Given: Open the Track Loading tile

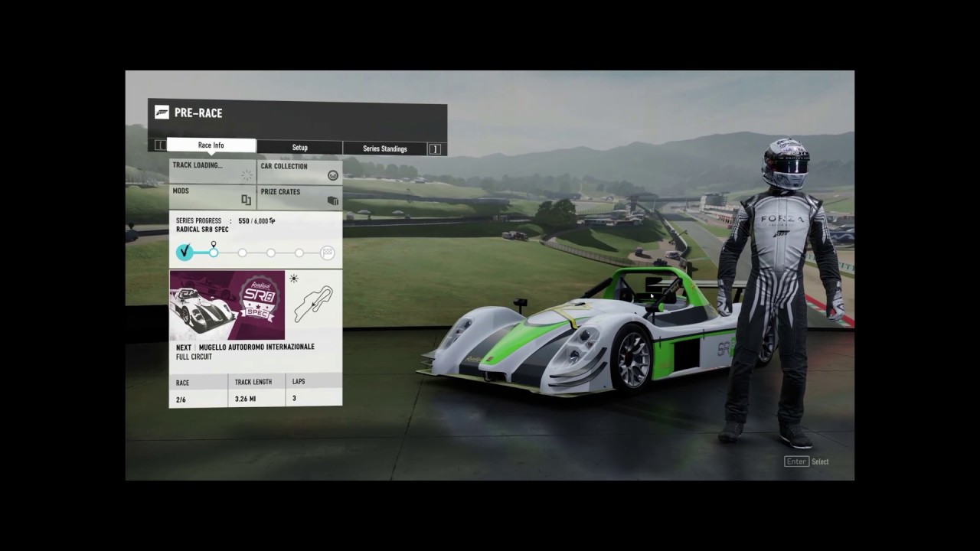Looking at the screenshot, I should point(212,171).
